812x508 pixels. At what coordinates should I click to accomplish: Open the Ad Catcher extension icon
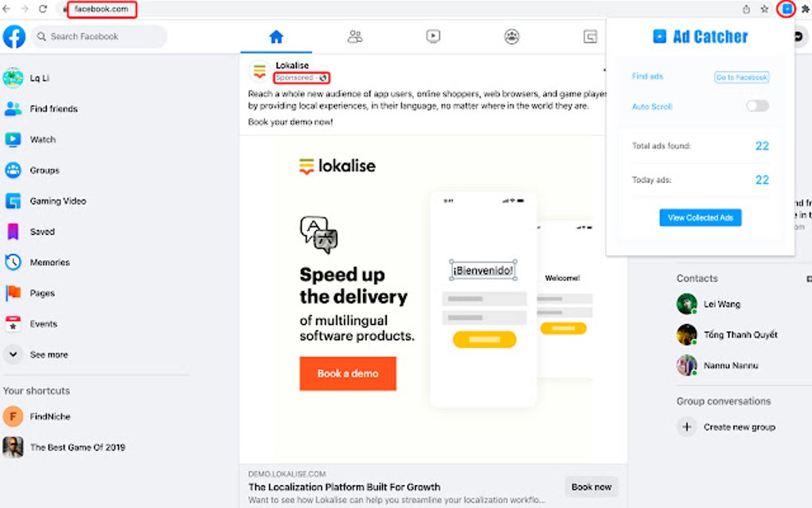tap(787, 9)
